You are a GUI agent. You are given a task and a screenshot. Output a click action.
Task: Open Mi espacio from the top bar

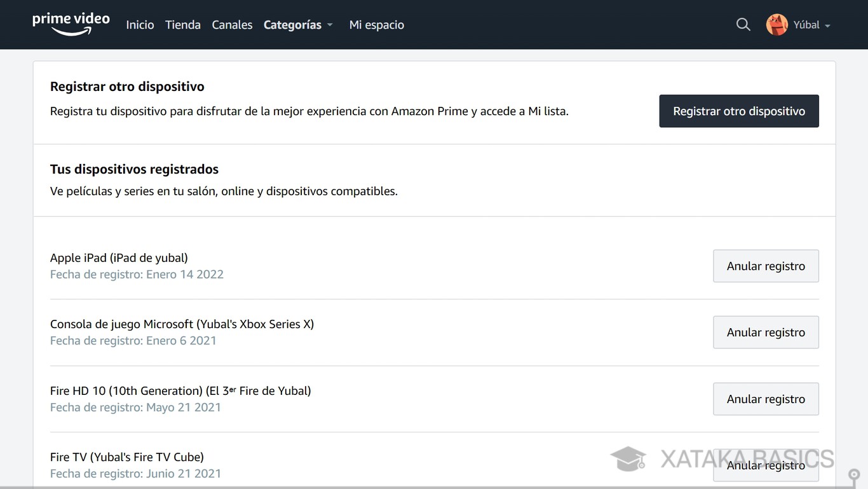[376, 25]
